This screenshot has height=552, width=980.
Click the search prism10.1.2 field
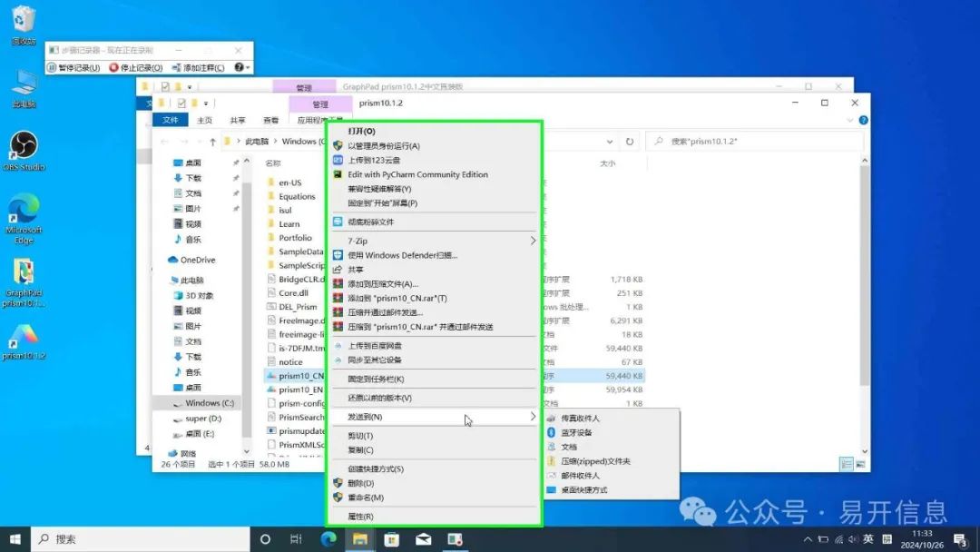(x=754, y=142)
